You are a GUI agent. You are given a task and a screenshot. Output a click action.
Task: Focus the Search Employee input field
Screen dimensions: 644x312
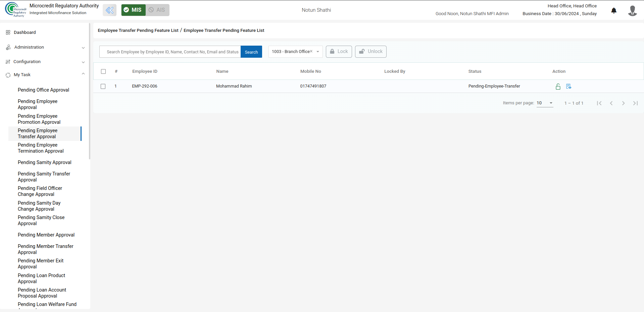point(170,52)
